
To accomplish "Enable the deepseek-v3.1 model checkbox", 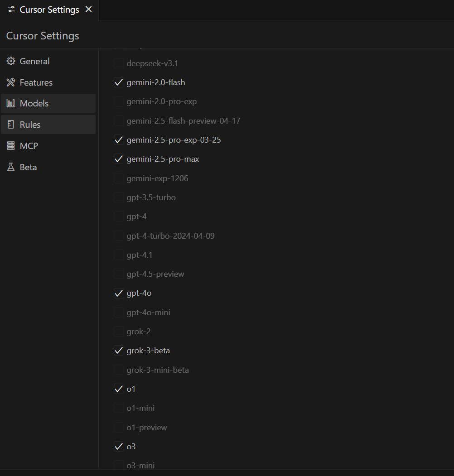I will pos(119,63).
